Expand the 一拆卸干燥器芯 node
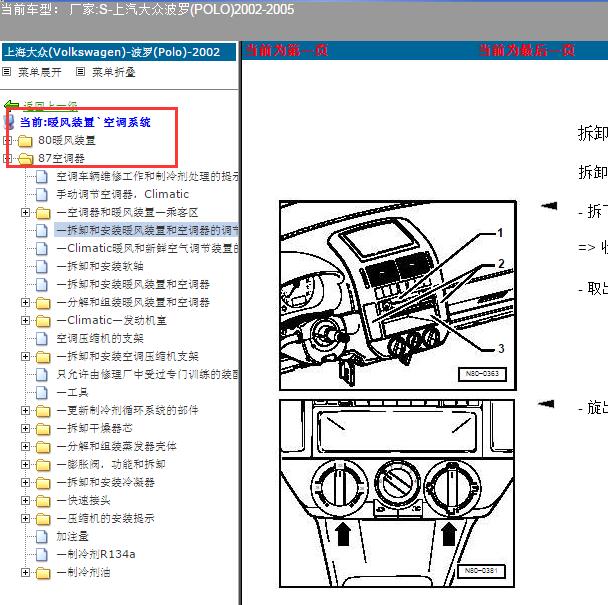The image size is (608, 605). pos(25,428)
